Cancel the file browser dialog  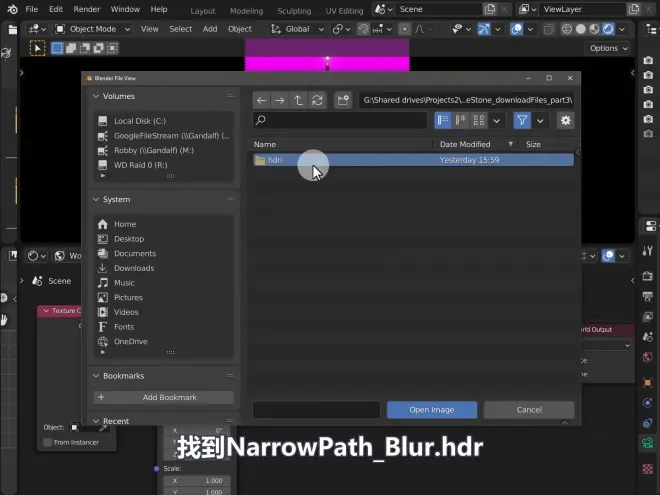[529, 410]
